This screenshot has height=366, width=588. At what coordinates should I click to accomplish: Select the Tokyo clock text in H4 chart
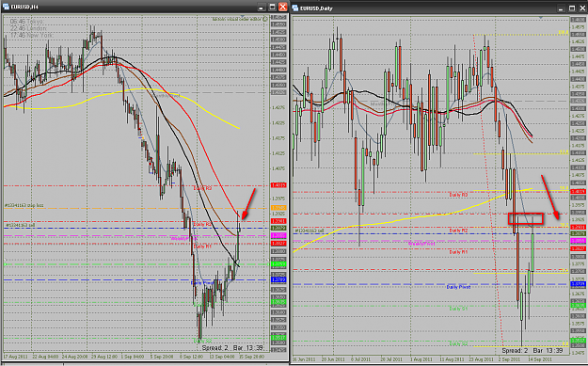[26, 22]
